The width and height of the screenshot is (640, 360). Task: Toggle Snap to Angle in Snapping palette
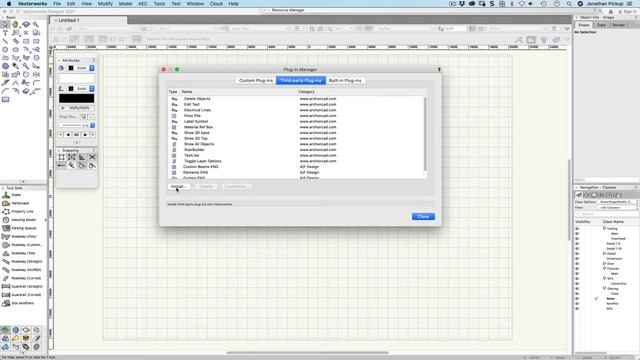coord(82,157)
